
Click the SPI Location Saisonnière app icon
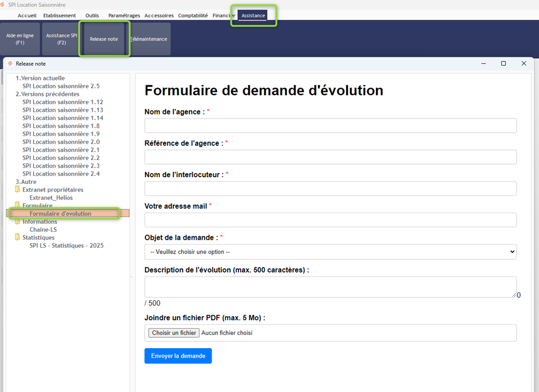coord(3,5)
